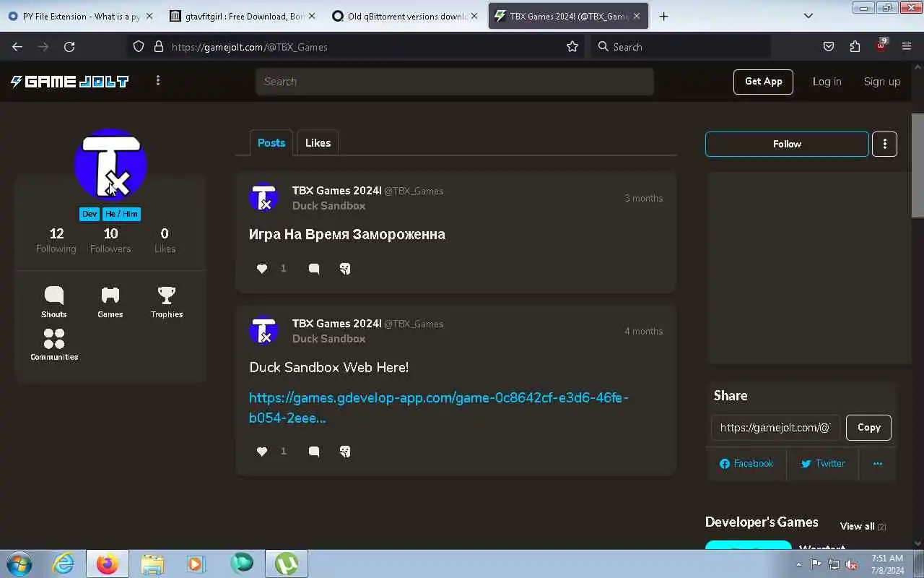Open the games.gdevelop-app.com link
924x578 pixels.
click(x=439, y=407)
